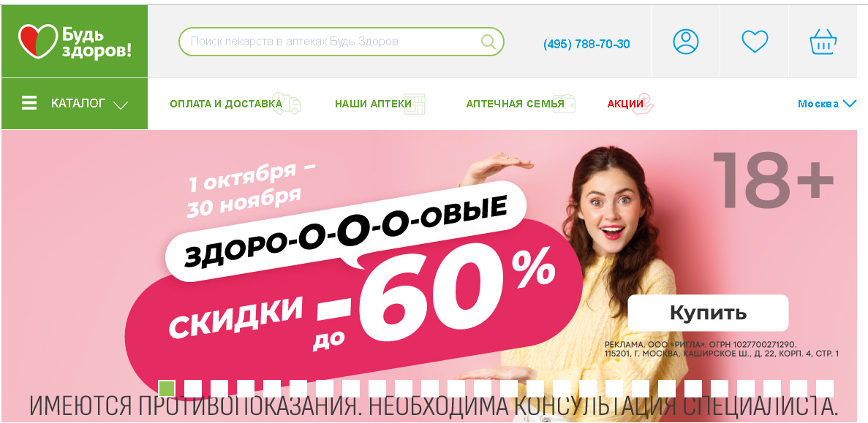This screenshot has height=423, width=868.
Task: Open the Наши аптеки menu item
Action: (x=373, y=104)
